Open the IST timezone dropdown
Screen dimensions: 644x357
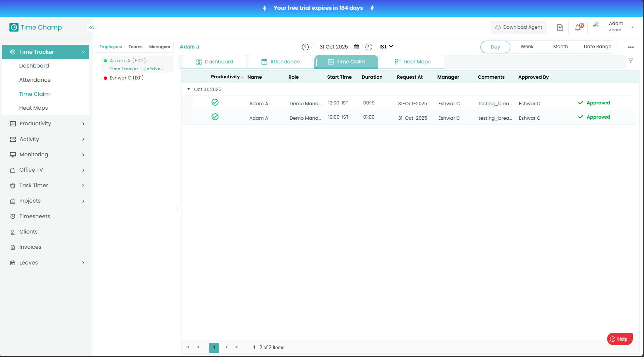click(x=386, y=47)
